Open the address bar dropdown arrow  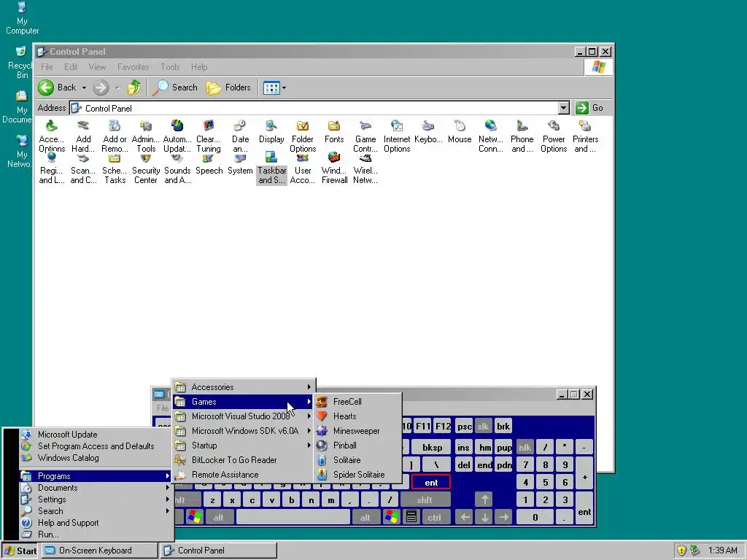pyautogui.click(x=564, y=108)
